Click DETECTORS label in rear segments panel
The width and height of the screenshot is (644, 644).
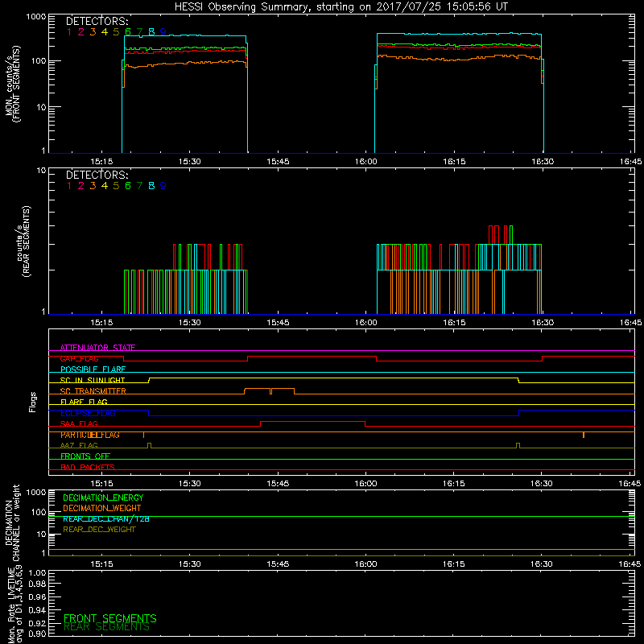tap(97, 175)
